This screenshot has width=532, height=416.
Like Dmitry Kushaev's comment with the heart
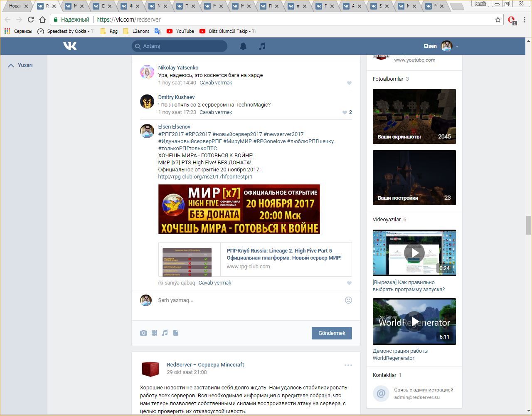coord(345,112)
